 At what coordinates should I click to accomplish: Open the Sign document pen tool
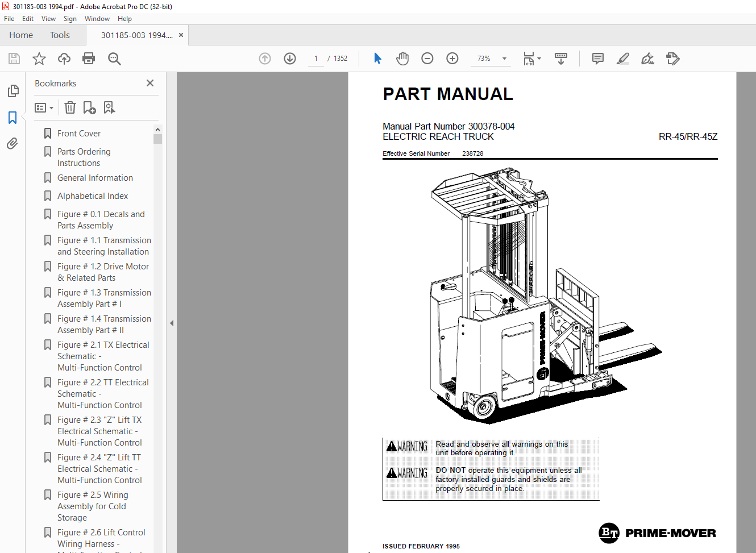click(648, 59)
